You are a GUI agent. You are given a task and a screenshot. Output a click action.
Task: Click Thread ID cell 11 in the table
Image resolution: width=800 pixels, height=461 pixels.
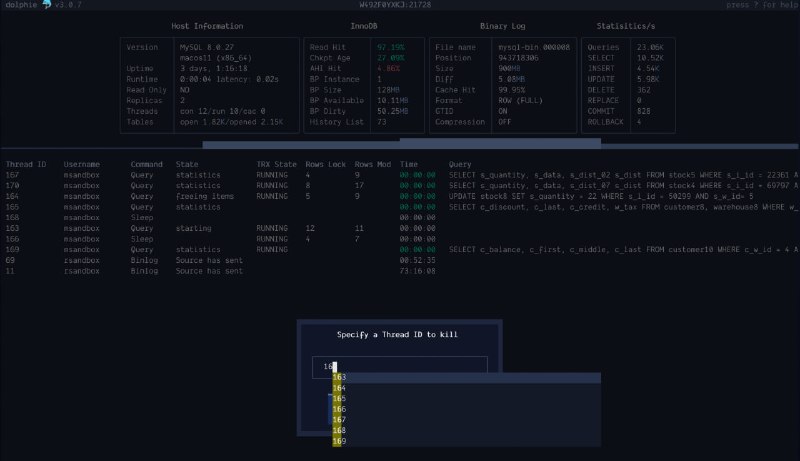coord(10,271)
